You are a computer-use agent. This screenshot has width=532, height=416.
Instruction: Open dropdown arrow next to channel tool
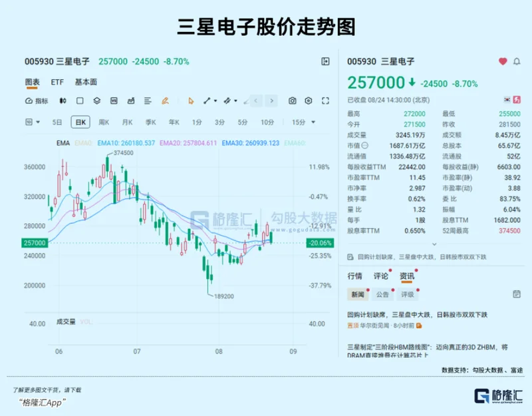235,101
